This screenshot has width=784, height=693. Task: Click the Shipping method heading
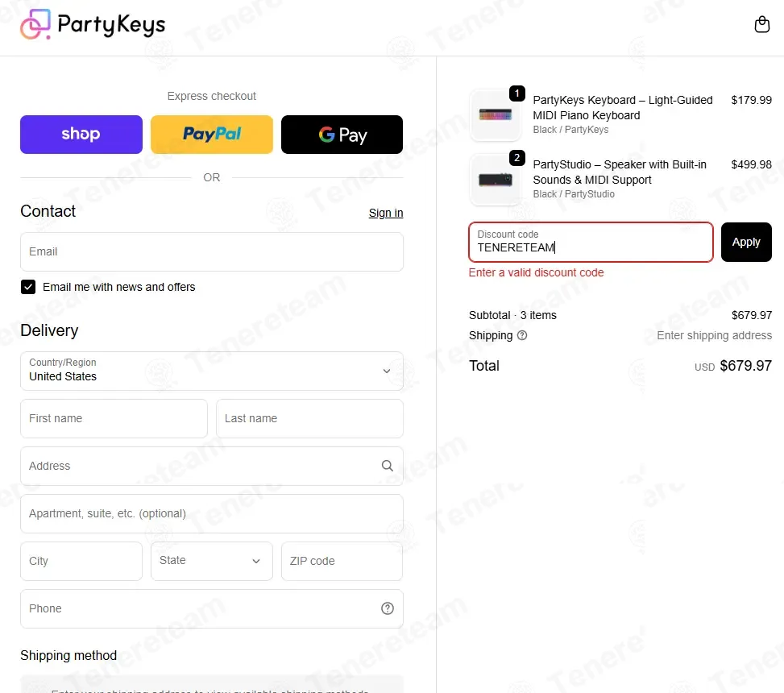pos(68,655)
